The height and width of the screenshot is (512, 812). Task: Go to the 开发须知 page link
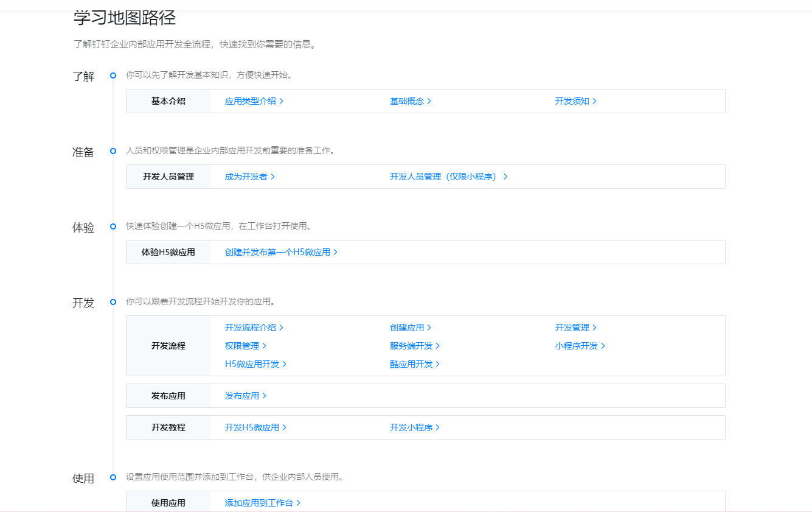pyautogui.click(x=575, y=101)
